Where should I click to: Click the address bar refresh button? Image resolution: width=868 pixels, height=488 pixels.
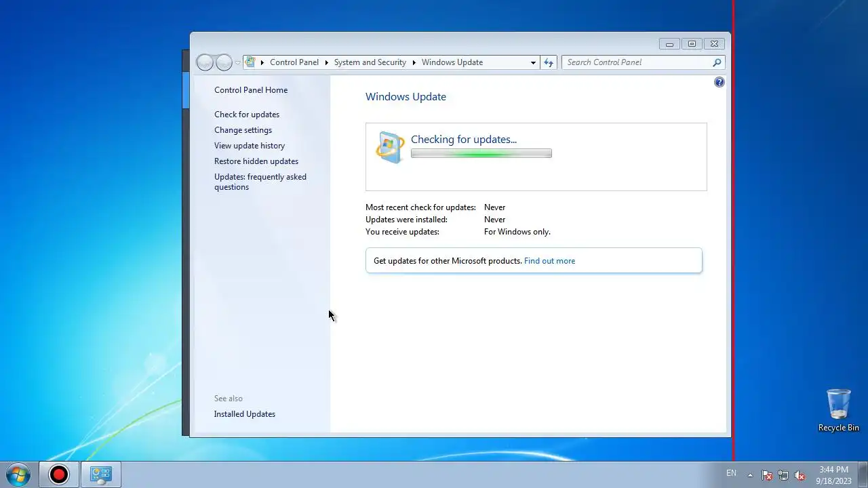point(549,62)
